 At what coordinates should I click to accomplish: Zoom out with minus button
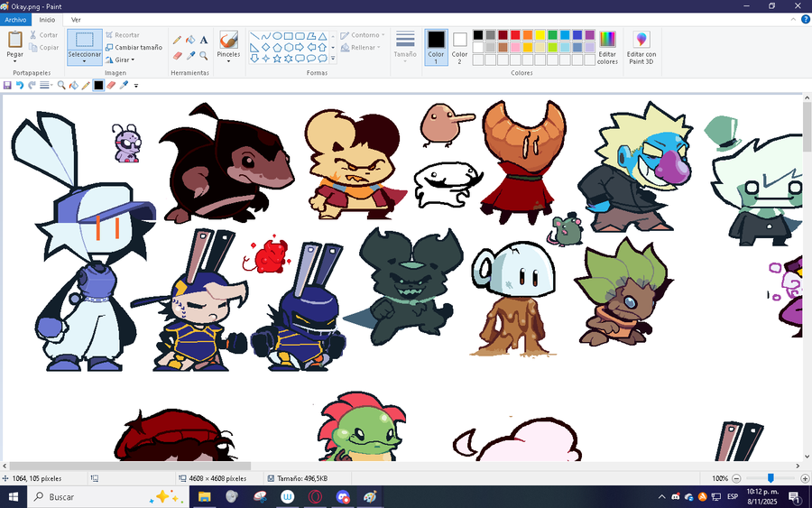pos(736,478)
